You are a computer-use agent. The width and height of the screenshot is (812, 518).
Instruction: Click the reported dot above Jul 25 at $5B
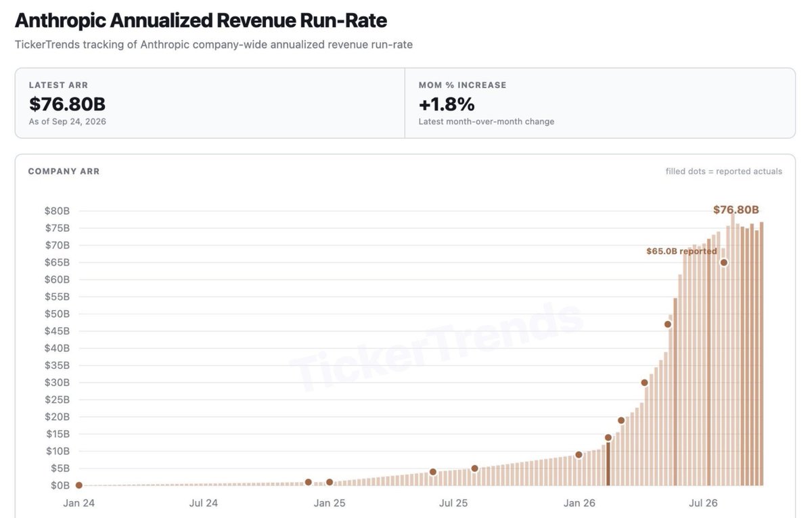474,469
